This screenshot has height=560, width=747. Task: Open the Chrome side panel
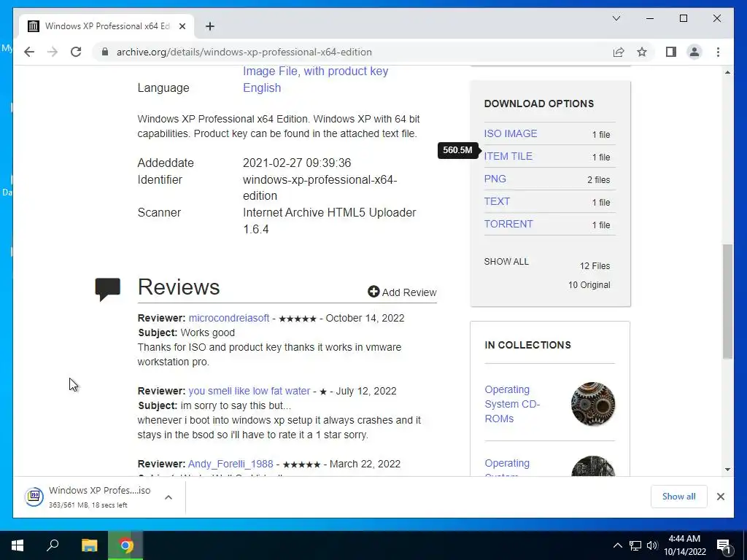[x=671, y=52]
